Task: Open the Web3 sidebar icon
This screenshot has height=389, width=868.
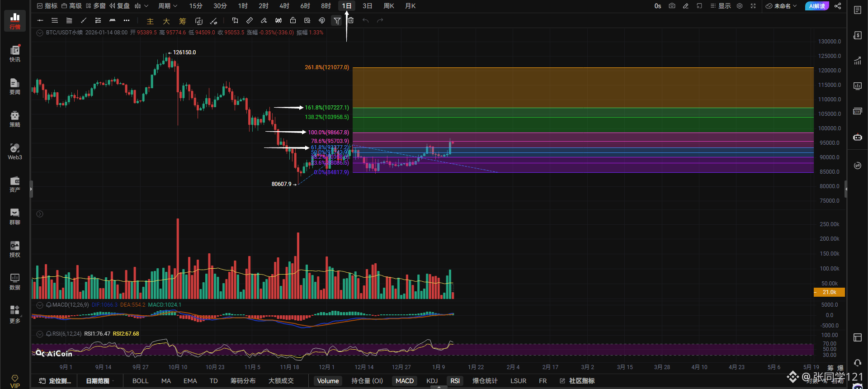Action: tap(15, 152)
